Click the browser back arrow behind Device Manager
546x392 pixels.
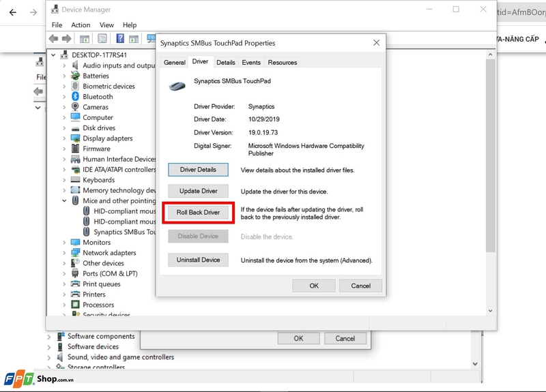pyautogui.click(x=13, y=12)
